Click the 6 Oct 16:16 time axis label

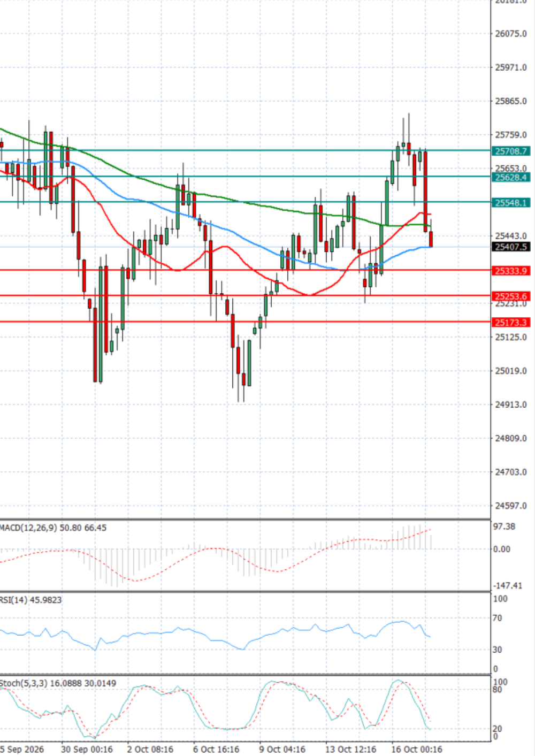point(216,749)
